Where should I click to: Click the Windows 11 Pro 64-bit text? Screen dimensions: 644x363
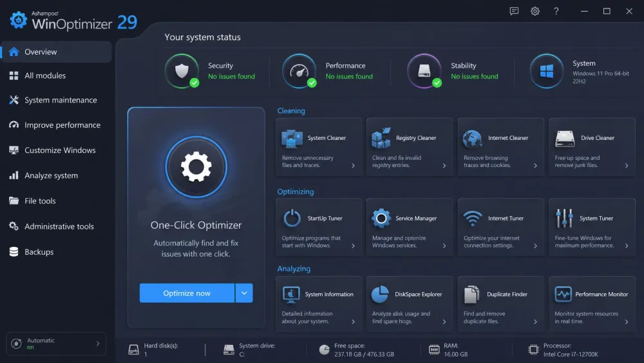pos(600,74)
